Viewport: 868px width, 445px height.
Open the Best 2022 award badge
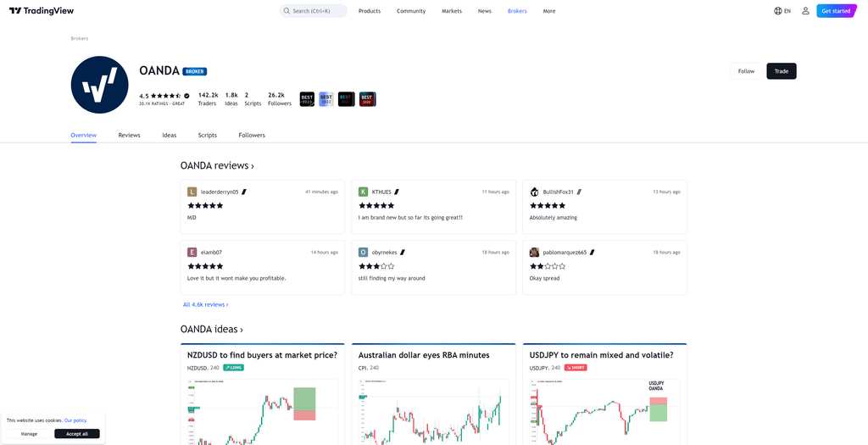point(326,99)
